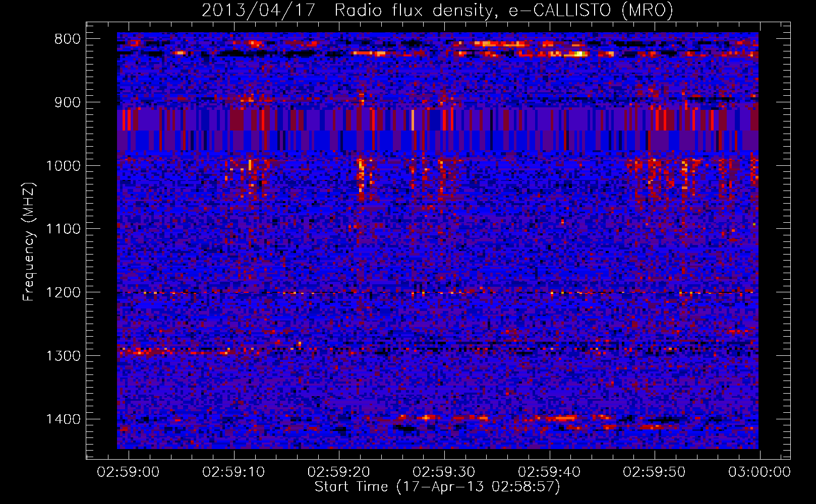Click the 02:59:20 time tick label
The image size is (816, 504).
[339, 472]
